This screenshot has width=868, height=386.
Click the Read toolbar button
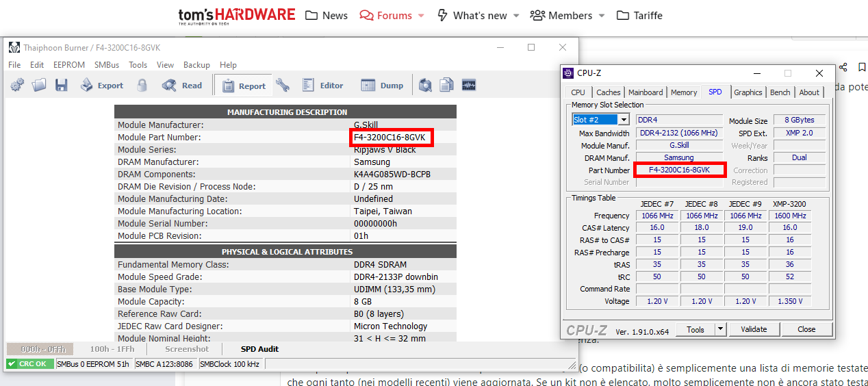coord(182,86)
